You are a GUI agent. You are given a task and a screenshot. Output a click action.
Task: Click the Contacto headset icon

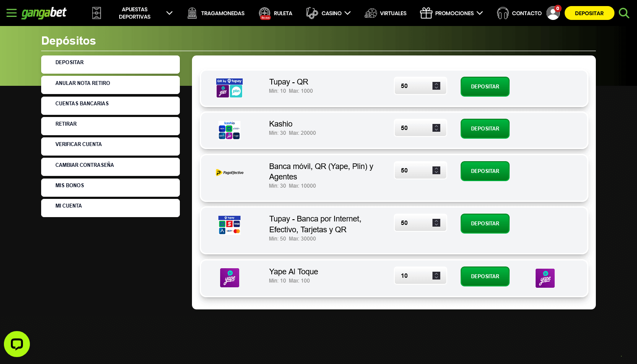pyautogui.click(x=503, y=13)
